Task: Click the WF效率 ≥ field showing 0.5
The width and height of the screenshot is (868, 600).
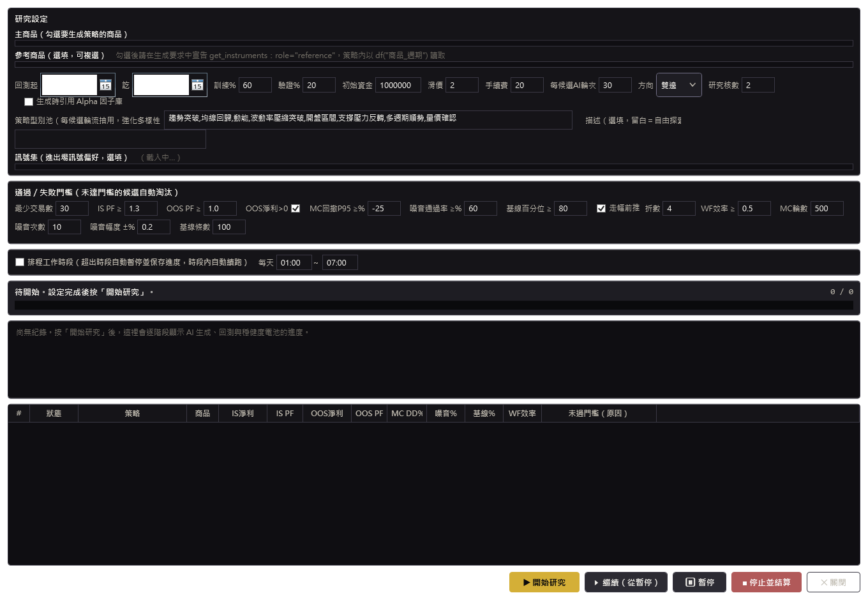Action: click(x=754, y=208)
